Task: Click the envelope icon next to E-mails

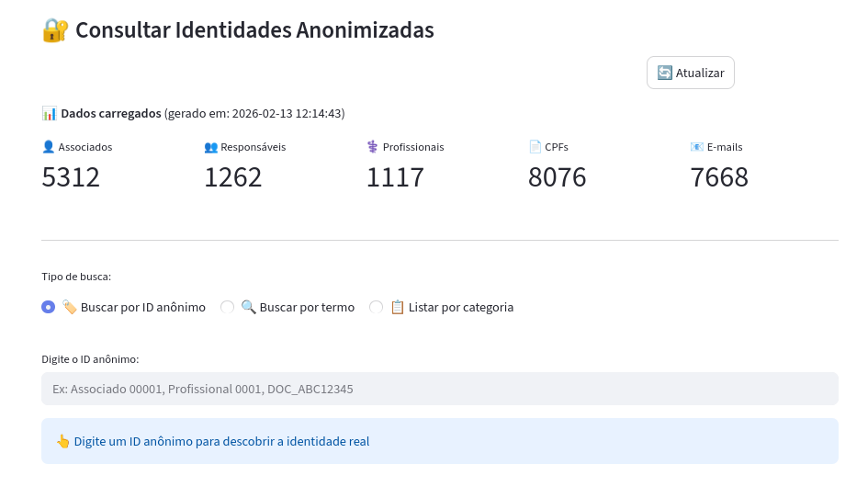Action: [697, 147]
